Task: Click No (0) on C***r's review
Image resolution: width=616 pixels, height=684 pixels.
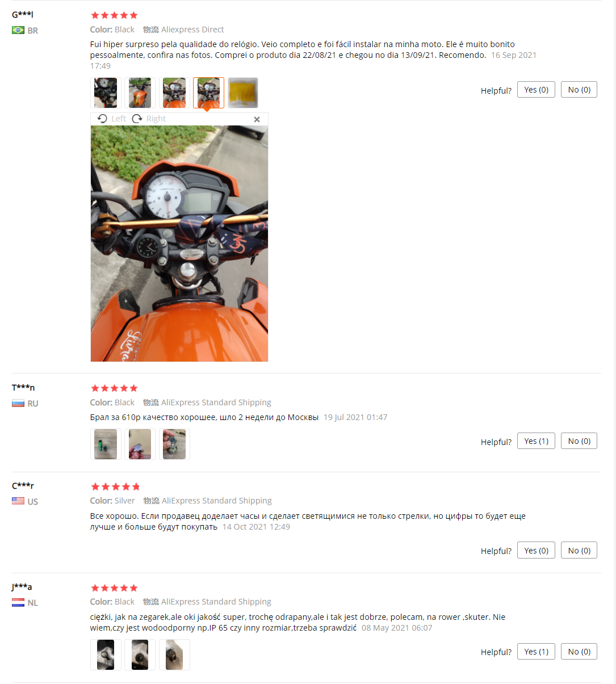Action: pyautogui.click(x=579, y=551)
